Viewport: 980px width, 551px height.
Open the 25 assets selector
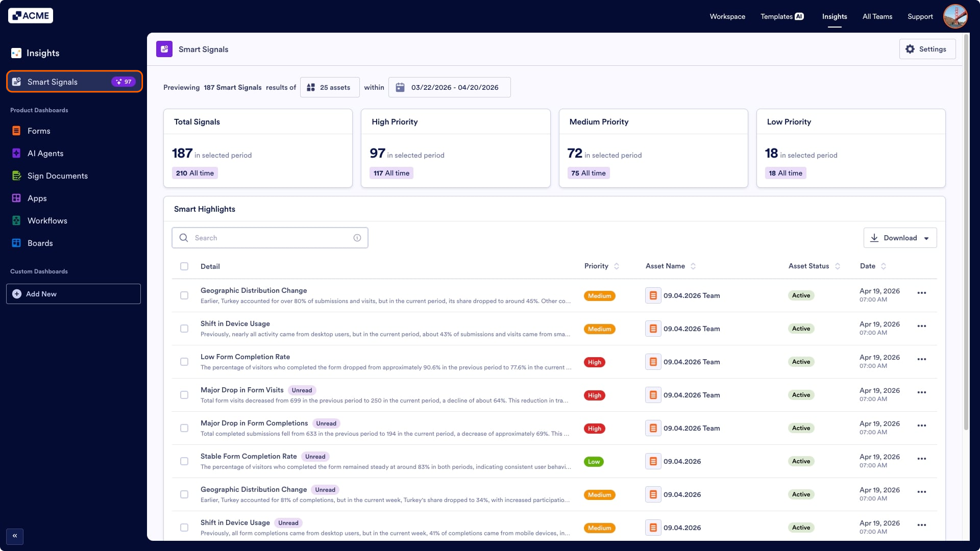(329, 87)
